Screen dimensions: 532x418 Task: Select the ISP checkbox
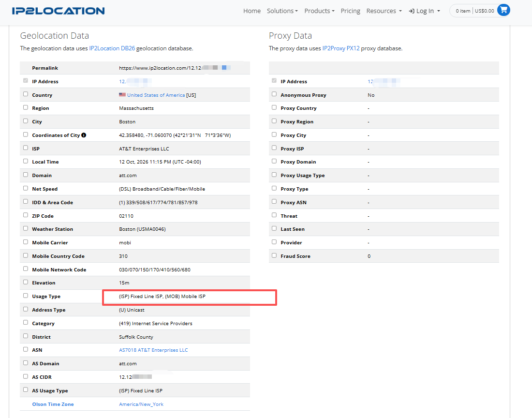click(26, 148)
